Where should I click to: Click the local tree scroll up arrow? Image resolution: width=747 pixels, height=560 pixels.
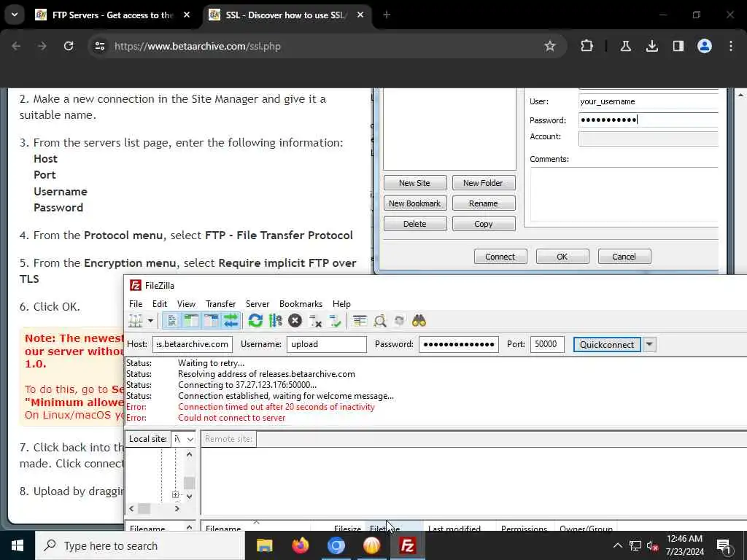pos(189,455)
